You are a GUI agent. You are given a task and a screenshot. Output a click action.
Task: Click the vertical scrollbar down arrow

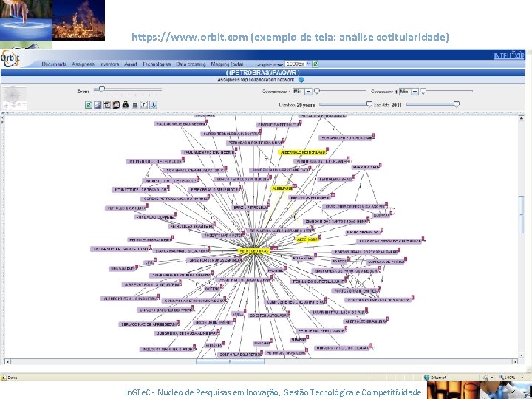pyautogui.click(x=522, y=355)
